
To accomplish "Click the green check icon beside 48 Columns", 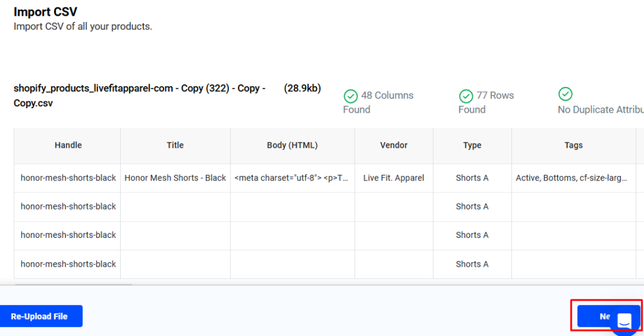I will tap(350, 96).
